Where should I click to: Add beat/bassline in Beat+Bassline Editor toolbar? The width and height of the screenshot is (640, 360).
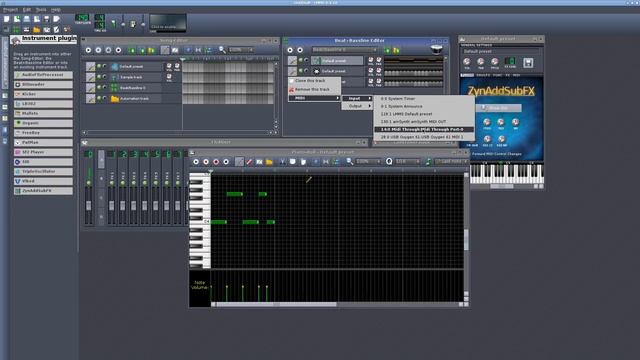tap(387, 50)
